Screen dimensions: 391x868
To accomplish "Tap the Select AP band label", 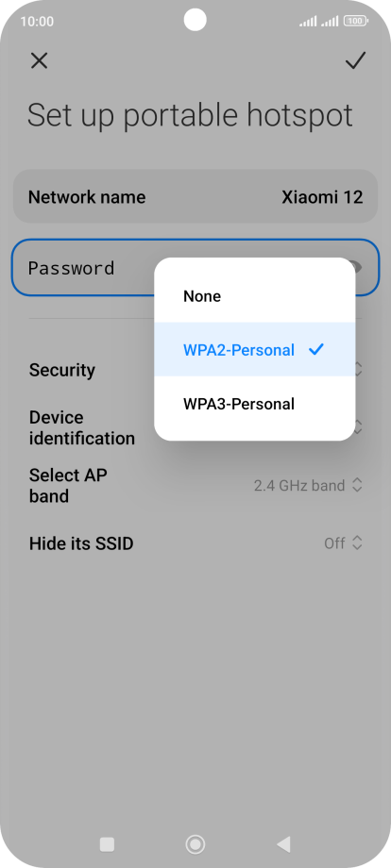I will pos(68,486).
